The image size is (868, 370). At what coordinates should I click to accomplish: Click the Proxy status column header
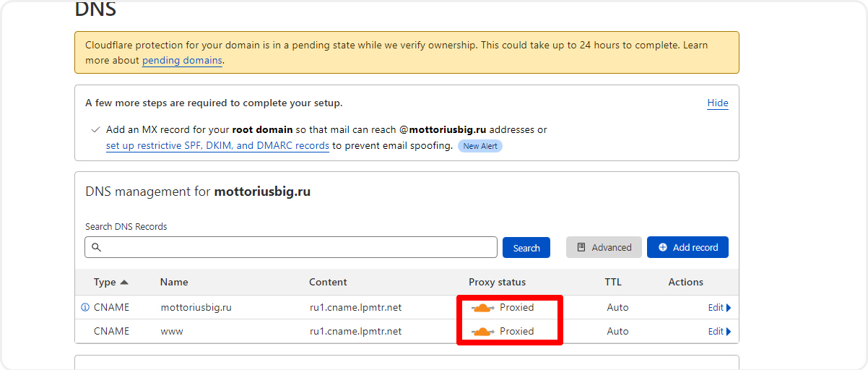point(497,282)
